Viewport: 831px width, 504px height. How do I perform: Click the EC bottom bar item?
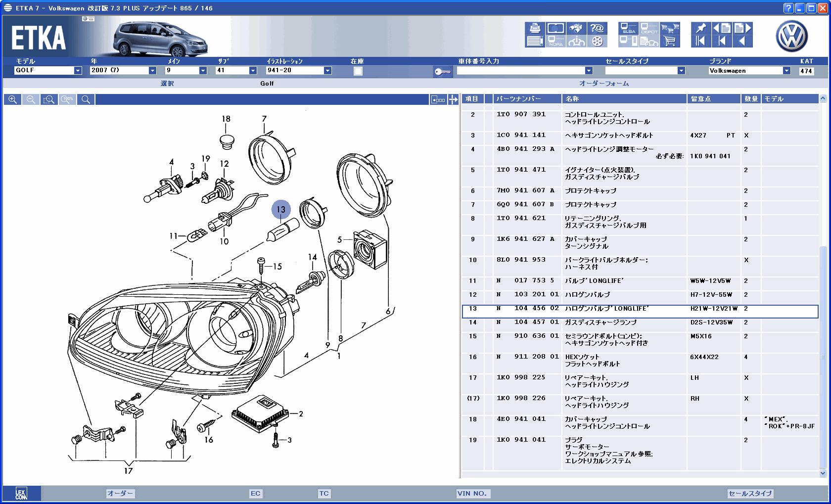pyautogui.click(x=255, y=493)
